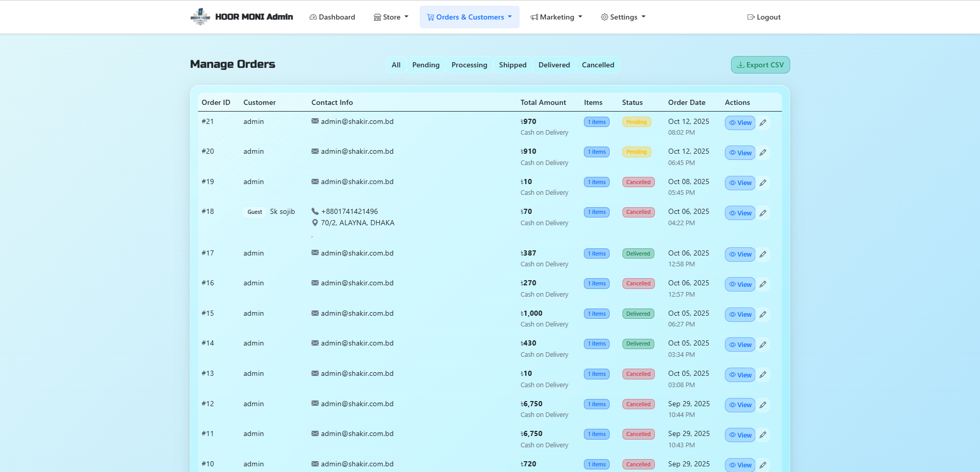Show Shipped orders filter
Viewport: 980px width, 472px height.
513,65
